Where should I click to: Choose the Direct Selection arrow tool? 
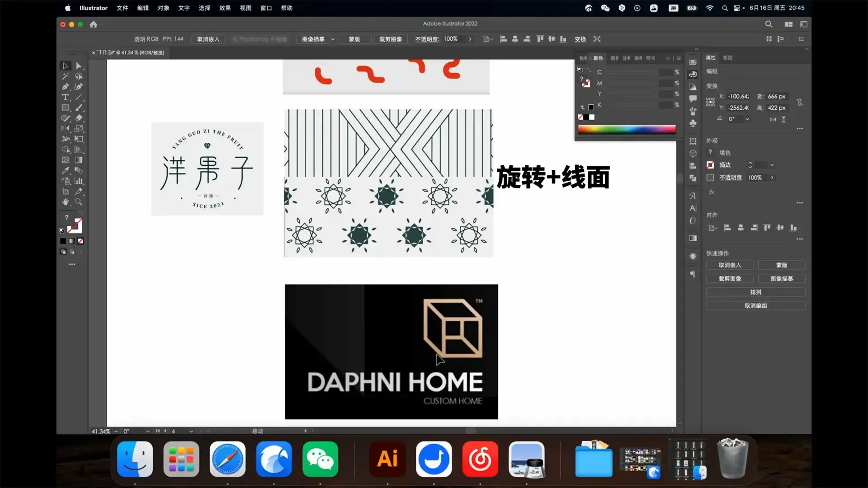click(79, 66)
